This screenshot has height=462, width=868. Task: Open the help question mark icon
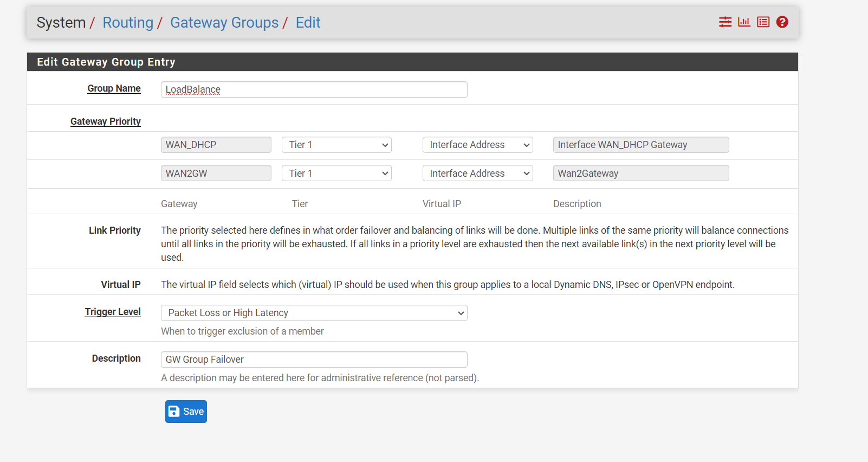click(x=782, y=22)
